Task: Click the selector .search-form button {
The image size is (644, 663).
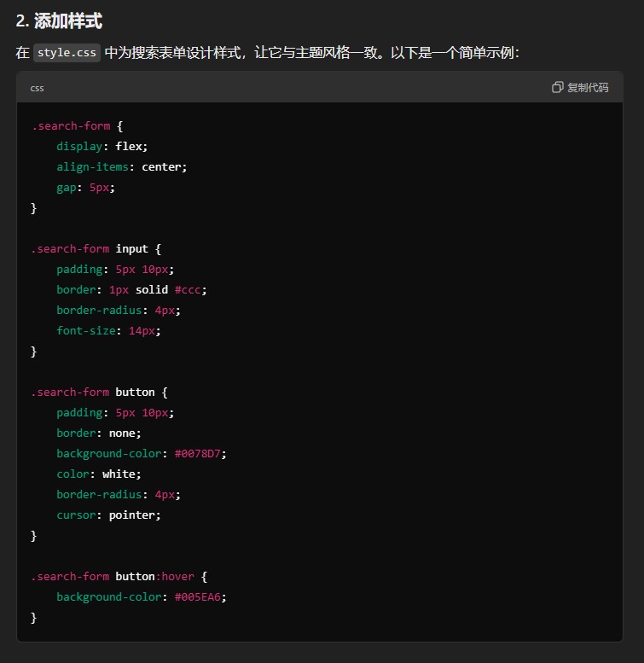Action: coord(99,392)
